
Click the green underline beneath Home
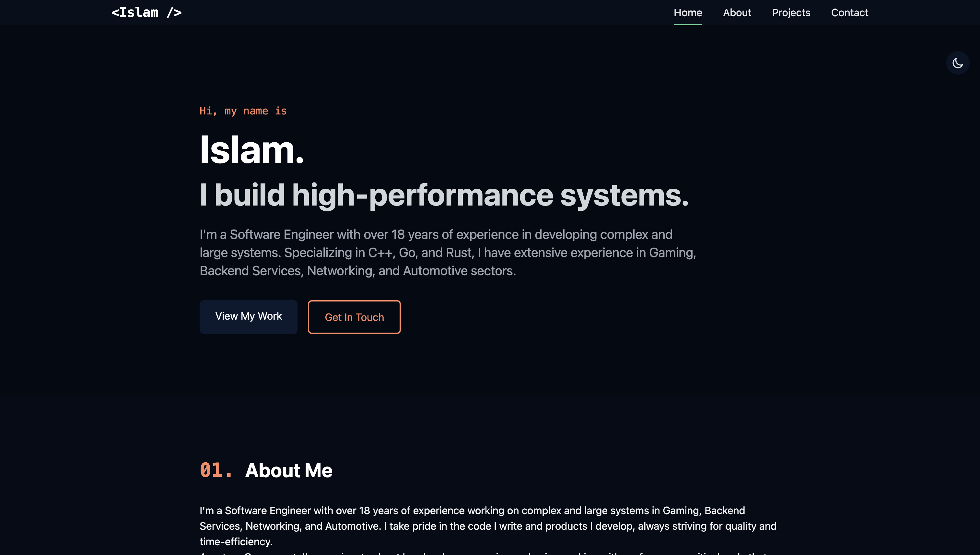[x=687, y=24]
